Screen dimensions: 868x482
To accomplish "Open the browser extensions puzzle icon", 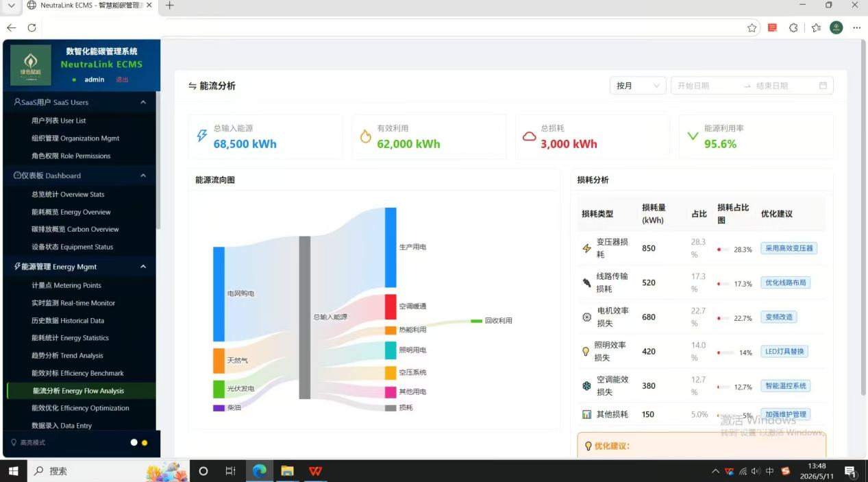I will (793, 28).
